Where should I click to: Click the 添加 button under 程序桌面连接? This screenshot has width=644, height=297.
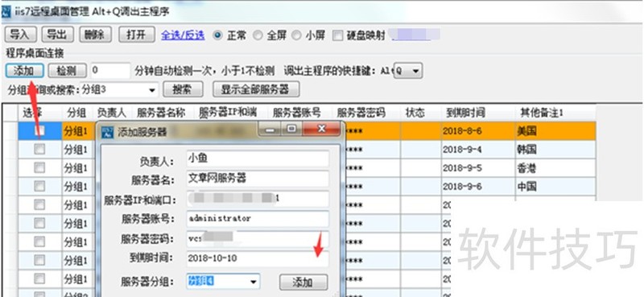click(24, 71)
